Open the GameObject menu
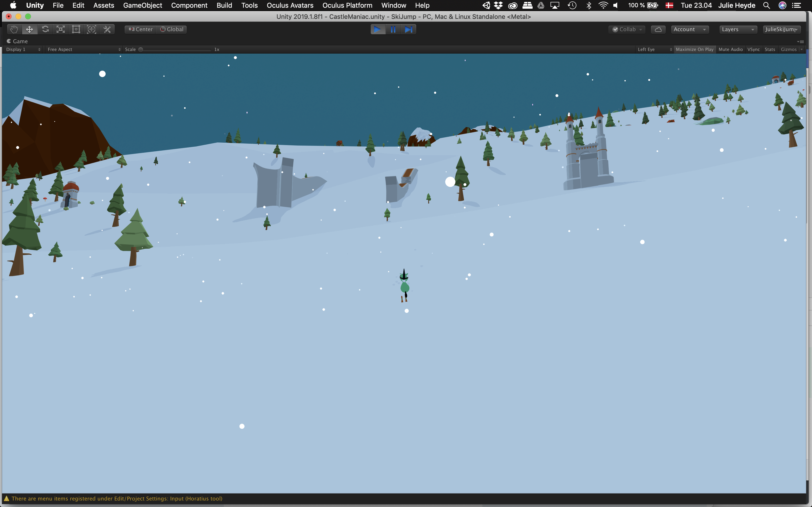Image resolution: width=812 pixels, height=507 pixels. click(143, 5)
